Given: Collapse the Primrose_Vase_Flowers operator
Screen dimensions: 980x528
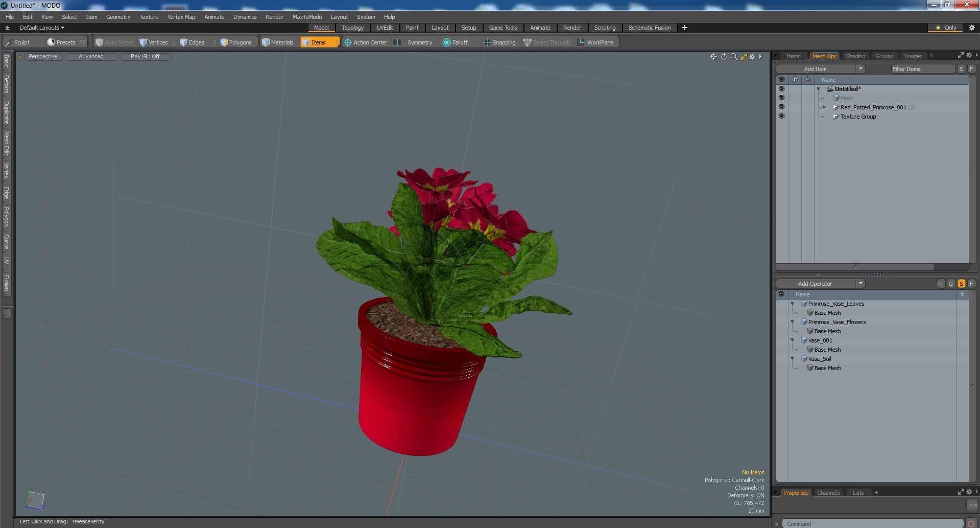Looking at the screenshot, I should [793, 322].
